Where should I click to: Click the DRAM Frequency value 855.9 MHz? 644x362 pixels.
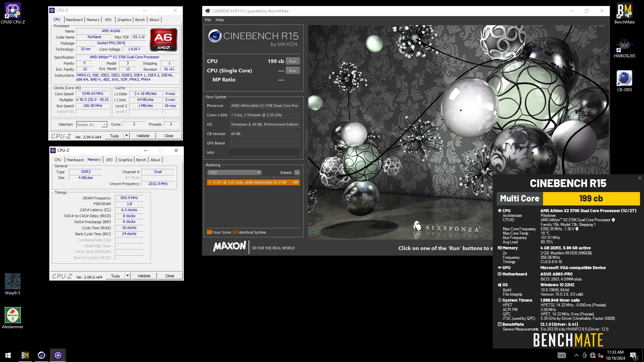[x=129, y=198]
